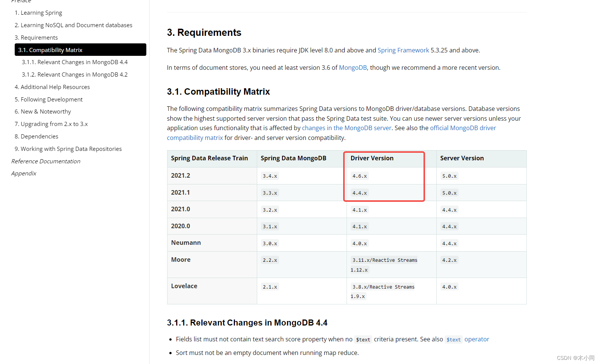Open 'Working with Spring Data Repositories' entry
Viewport: 600px width, 364px height.
(68, 149)
